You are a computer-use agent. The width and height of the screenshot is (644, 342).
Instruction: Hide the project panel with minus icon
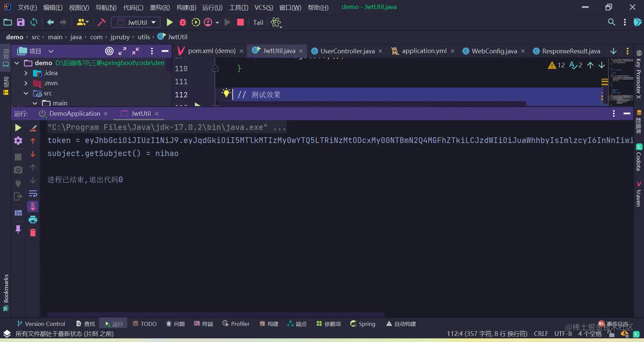[x=165, y=51]
